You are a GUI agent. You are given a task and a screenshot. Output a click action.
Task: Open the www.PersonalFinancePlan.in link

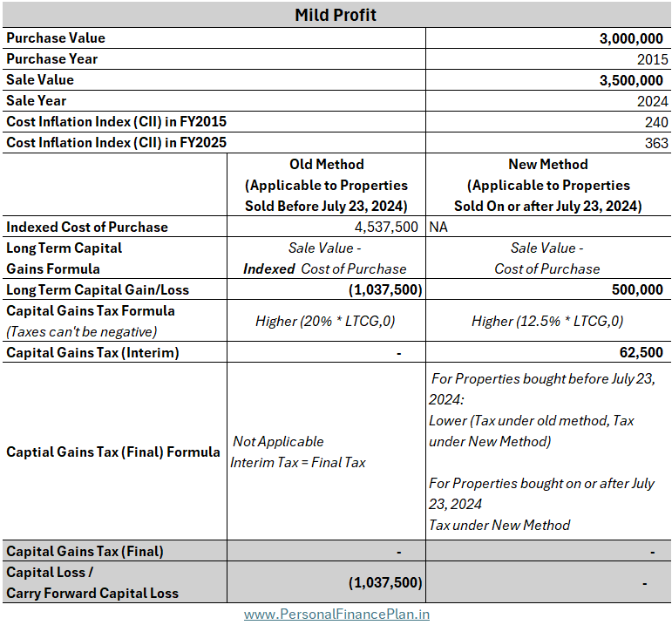[336, 614]
